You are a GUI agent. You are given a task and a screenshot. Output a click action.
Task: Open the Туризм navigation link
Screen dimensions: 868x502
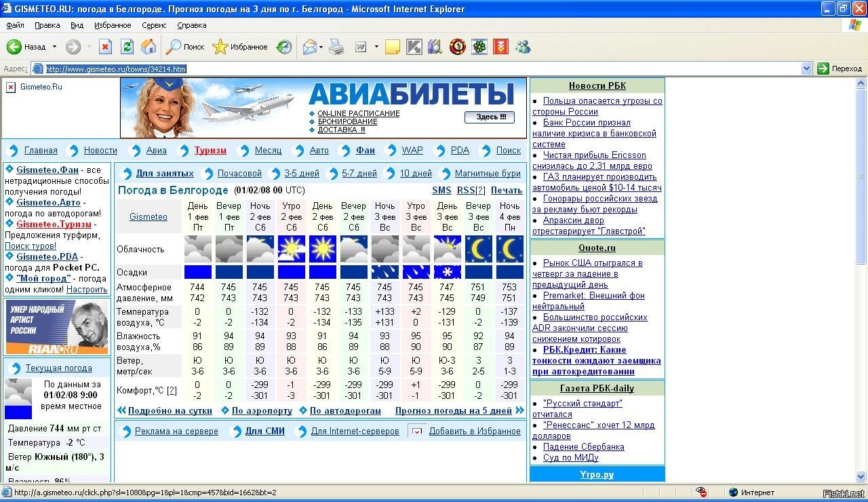click(x=210, y=151)
